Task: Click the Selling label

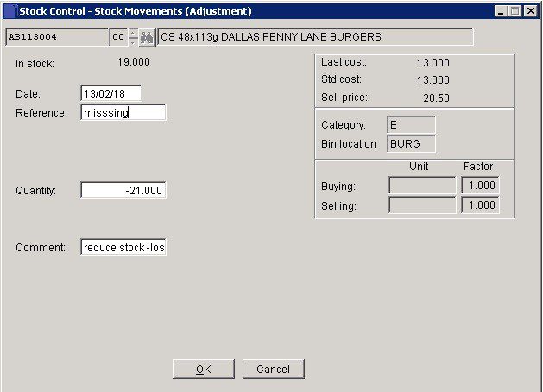Action: point(338,206)
